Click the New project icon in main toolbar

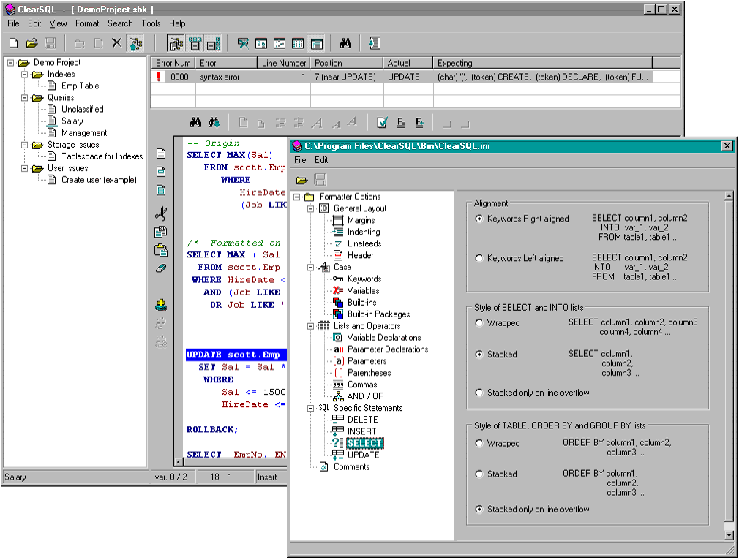click(14, 43)
